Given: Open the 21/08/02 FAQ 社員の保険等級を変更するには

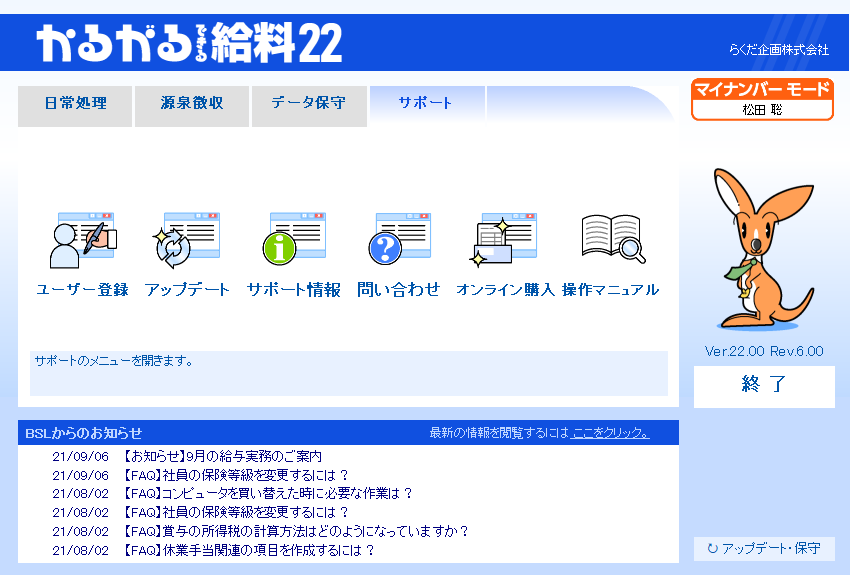Looking at the screenshot, I should (234, 513).
